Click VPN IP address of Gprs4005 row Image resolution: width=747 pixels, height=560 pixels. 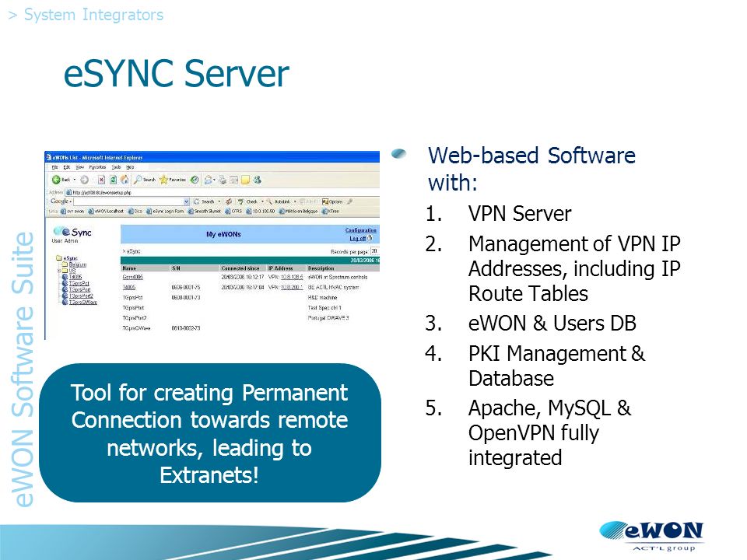tap(292, 277)
